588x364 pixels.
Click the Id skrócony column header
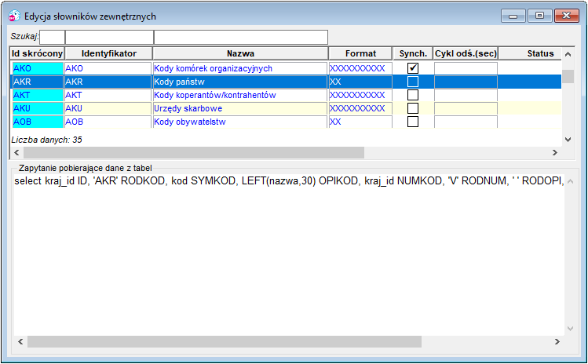(37, 53)
